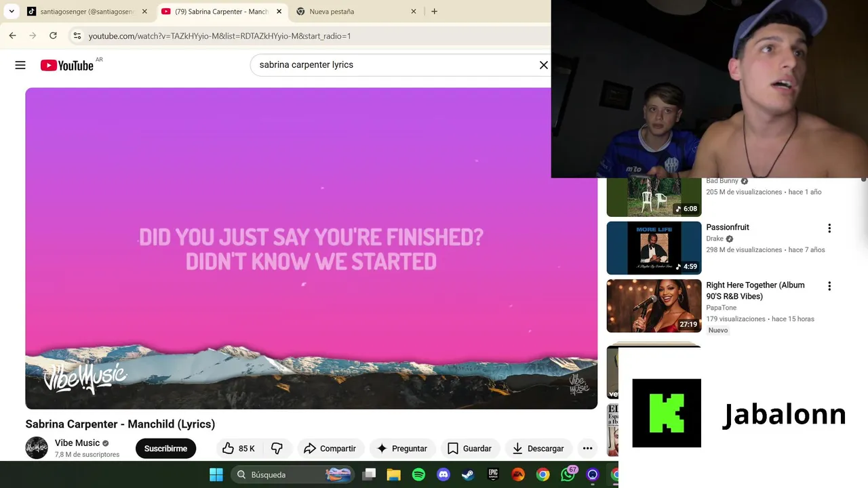Save the video with Guardar

click(x=469, y=448)
